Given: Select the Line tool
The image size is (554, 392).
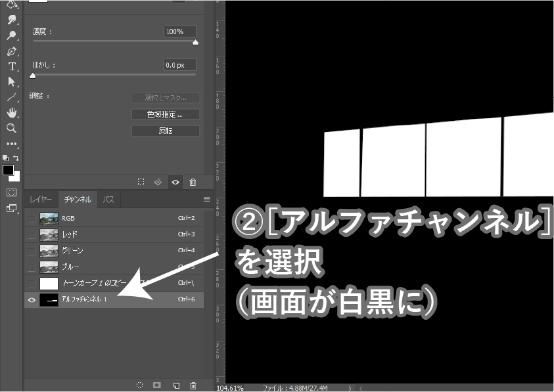Looking at the screenshot, I should (x=11, y=97).
